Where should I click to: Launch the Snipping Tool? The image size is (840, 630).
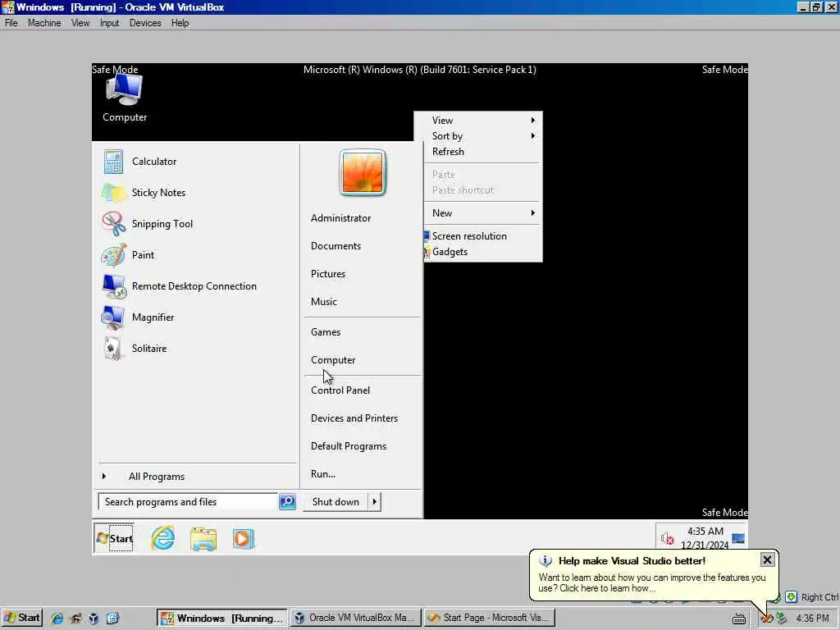pos(162,224)
